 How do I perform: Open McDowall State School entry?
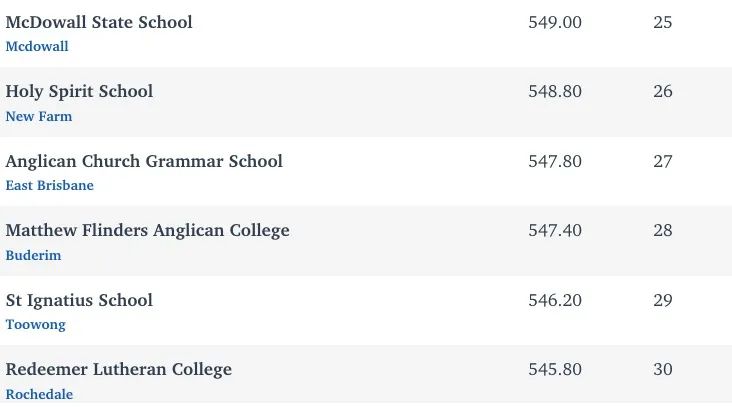point(99,22)
